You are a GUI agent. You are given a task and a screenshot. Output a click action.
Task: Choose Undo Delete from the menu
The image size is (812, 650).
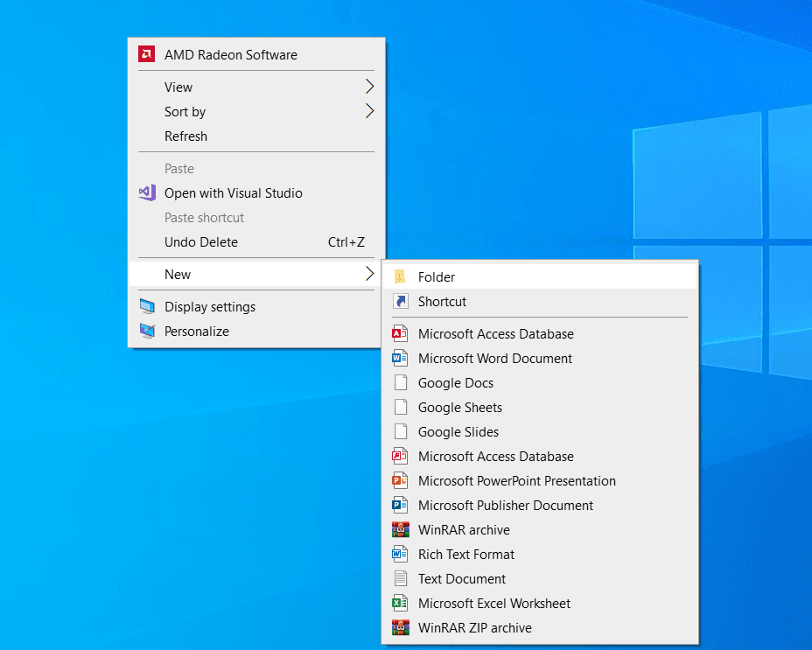tap(256, 241)
